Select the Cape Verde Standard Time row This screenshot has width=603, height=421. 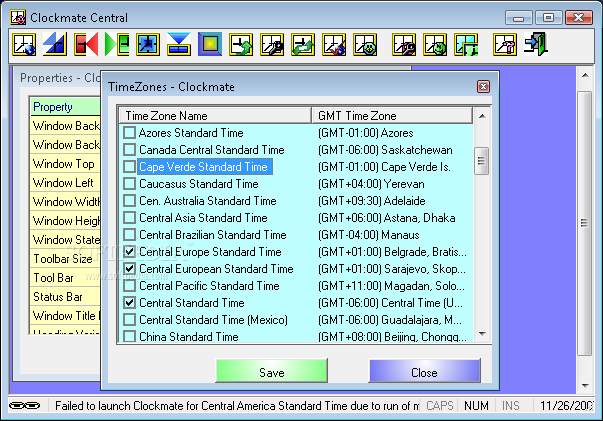(x=205, y=166)
